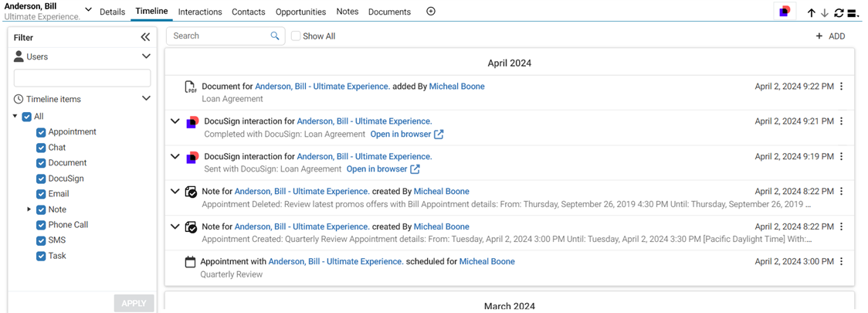Click DocuSign logo on Completed with DocuSign row
The height and width of the screenshot is (313, 868).
pyautogui.click(x=192, y=122)
